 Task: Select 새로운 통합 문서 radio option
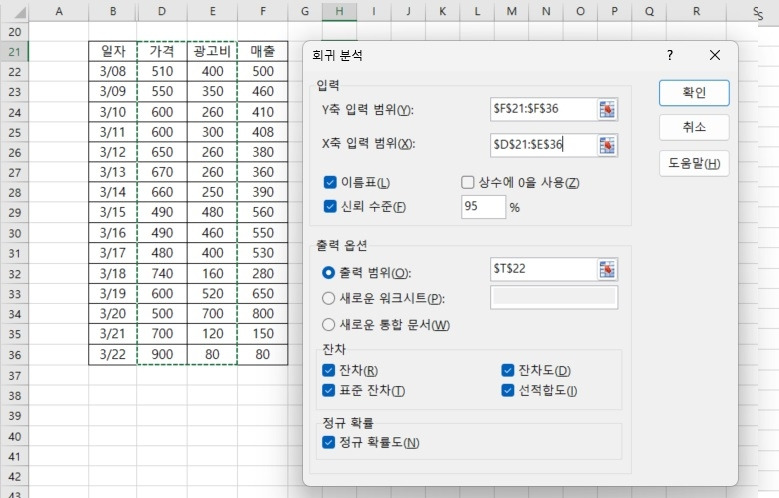(x=328, y=325)
